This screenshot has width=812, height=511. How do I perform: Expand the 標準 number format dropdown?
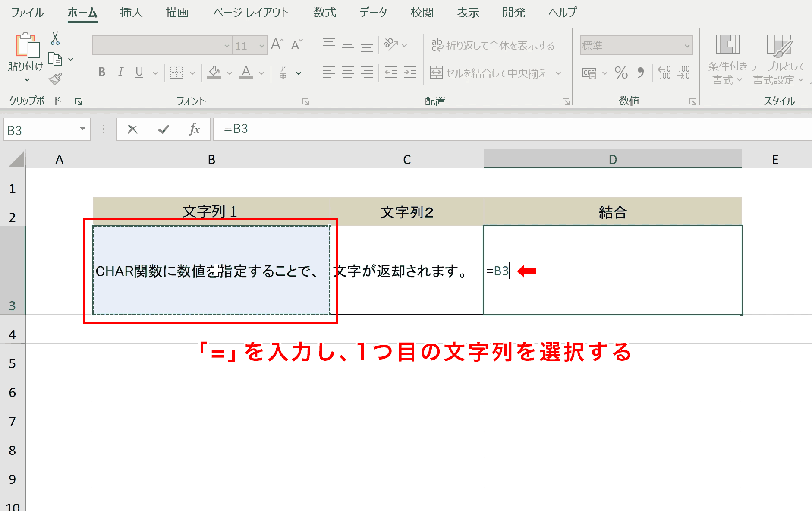coord(687,46)
